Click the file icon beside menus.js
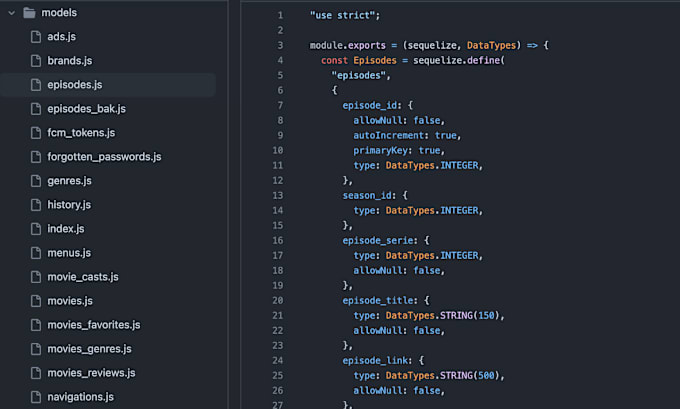The height and width of the screenshot is (409, 680). point(36,253)
